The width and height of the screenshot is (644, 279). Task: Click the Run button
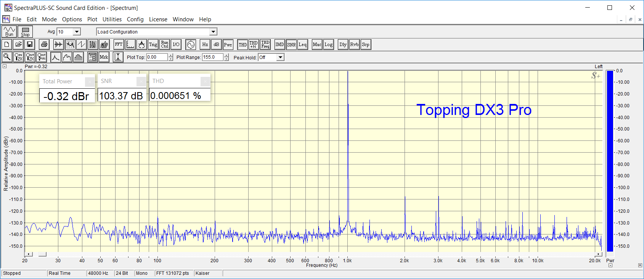pyautogui.click(x=9, y=32)
